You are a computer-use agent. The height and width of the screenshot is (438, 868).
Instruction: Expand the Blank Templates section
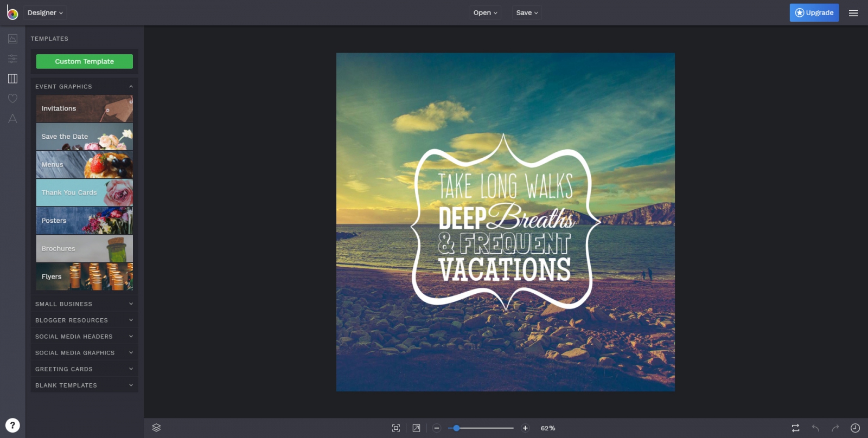tap(85, 385)
